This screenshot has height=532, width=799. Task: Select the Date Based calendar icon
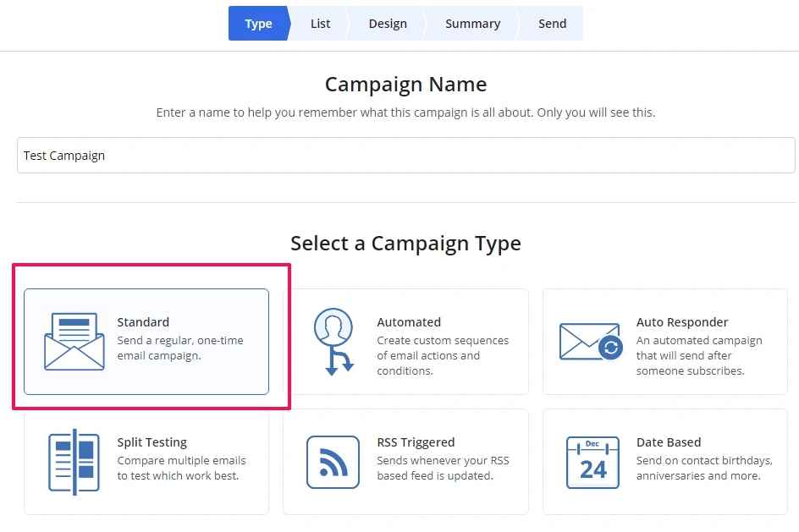(592, 462)
